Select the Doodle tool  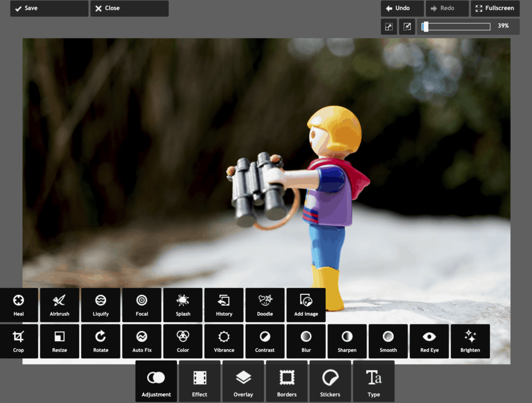tap(265, 305)
